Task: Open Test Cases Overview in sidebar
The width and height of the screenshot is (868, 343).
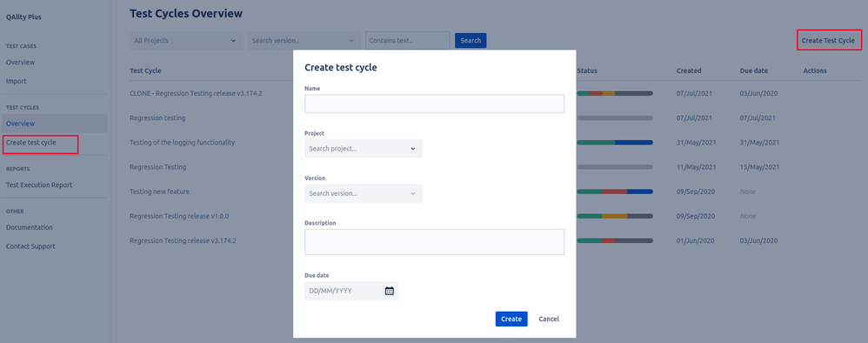Action: click(x=21, y=62)
